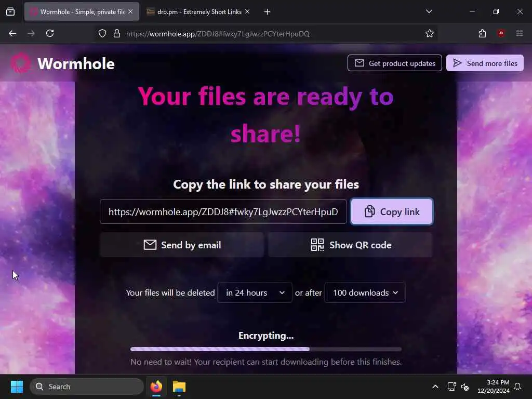Click the muted volume tray icon
Viewport: 532px width, 399px height.
[x=465, y=387]
